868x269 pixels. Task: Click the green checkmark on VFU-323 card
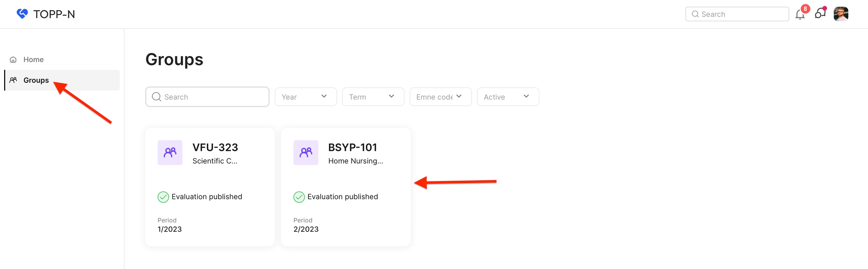(163, 197)
